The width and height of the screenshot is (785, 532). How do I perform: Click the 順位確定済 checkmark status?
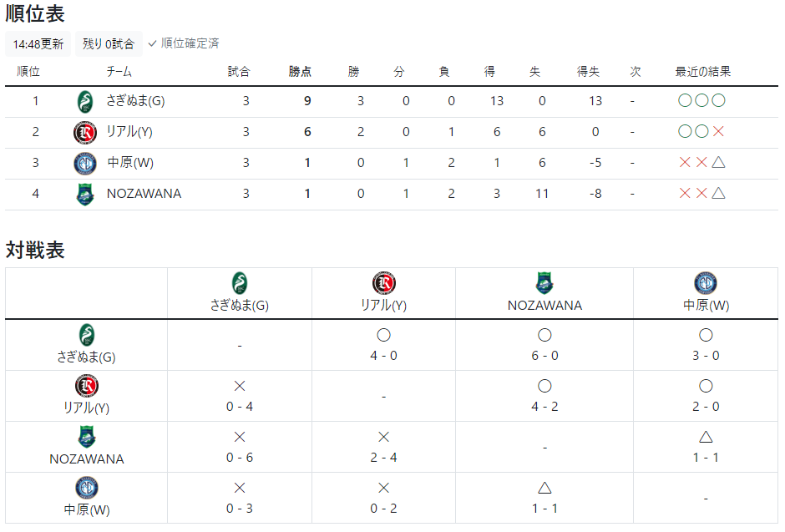point(184,43)
